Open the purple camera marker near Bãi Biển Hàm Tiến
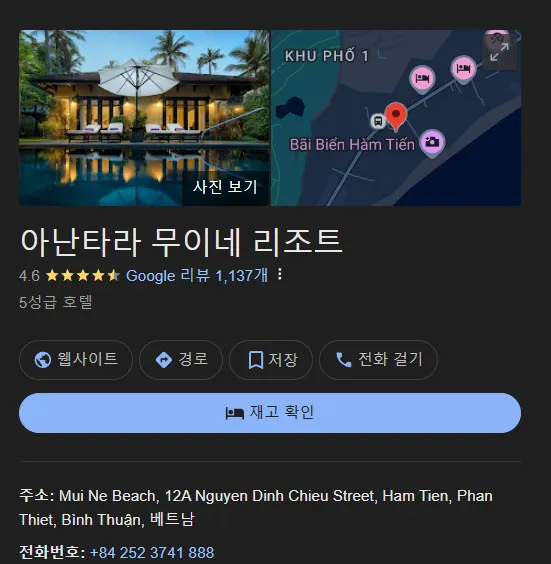 point(432,143)
